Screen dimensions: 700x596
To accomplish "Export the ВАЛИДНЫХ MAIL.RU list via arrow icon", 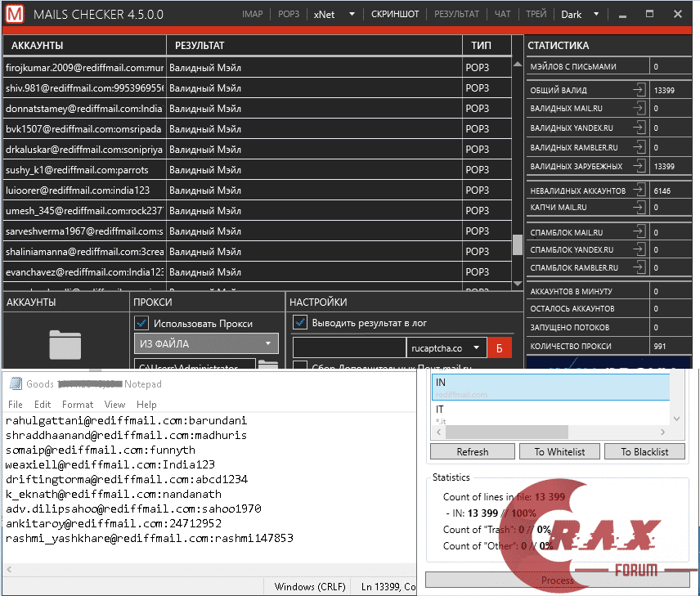I will (x=638, y=109).
